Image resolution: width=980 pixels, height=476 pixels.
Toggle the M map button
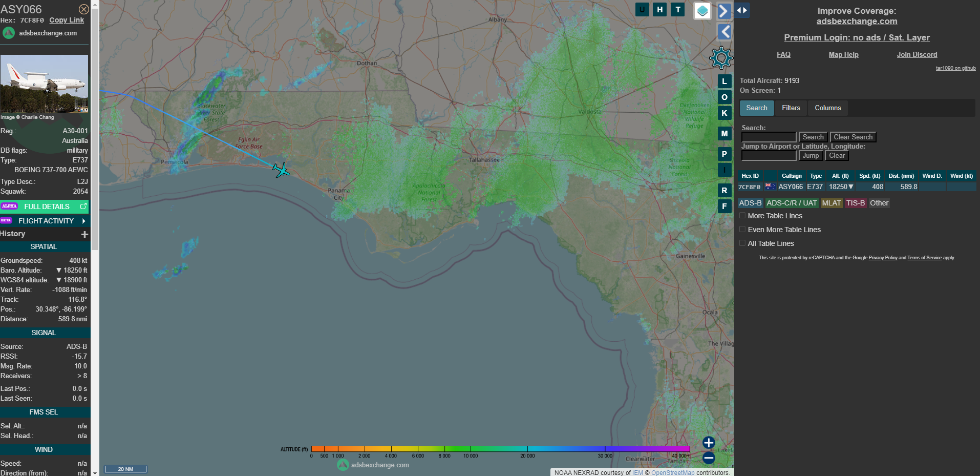pyautogui.click(x=725, y=134)
